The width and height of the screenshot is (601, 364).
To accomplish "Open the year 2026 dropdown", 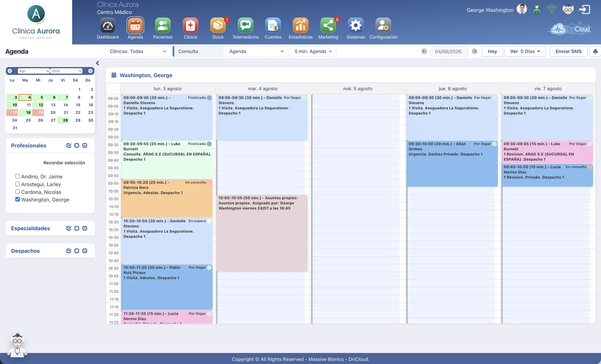I will (66, 71).
